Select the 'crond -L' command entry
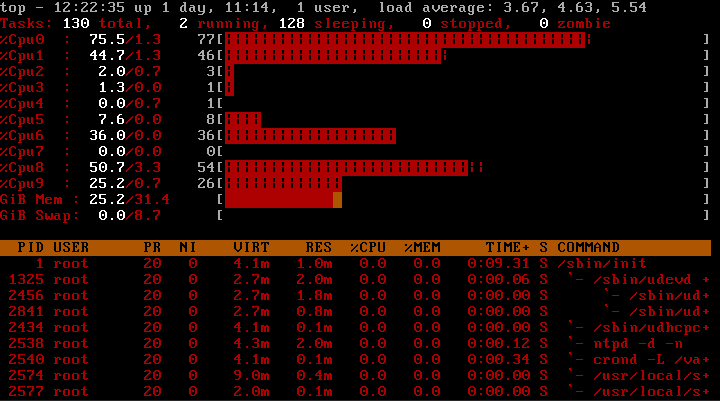Screen dimensions: 720x401 pyautogui.click(x=651, y=360)
